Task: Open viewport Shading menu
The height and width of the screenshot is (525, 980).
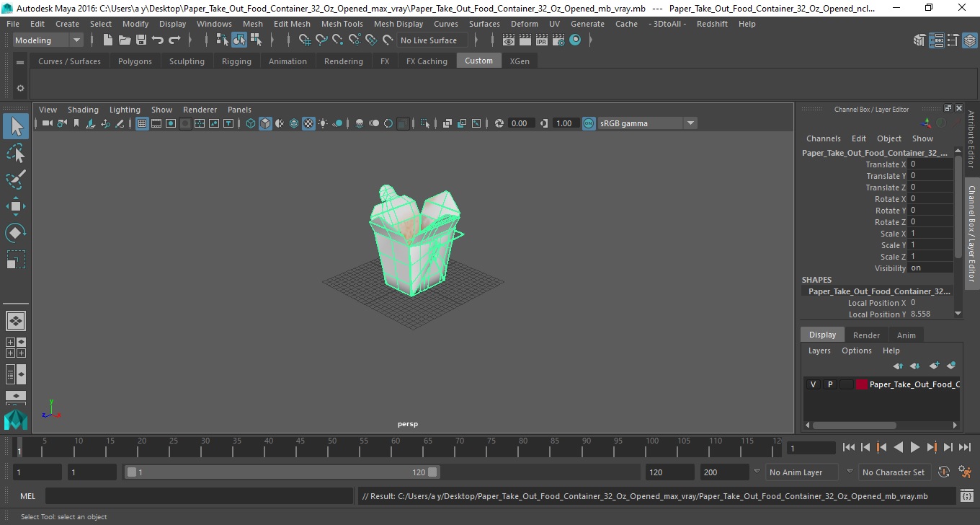Action: (83, 110)
